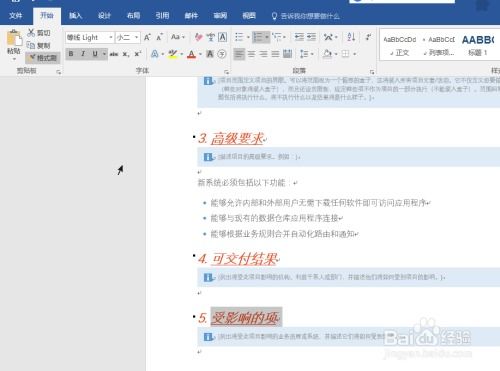
Task: Open the font color dropdown arrow
Action: [x=200, y=54]
